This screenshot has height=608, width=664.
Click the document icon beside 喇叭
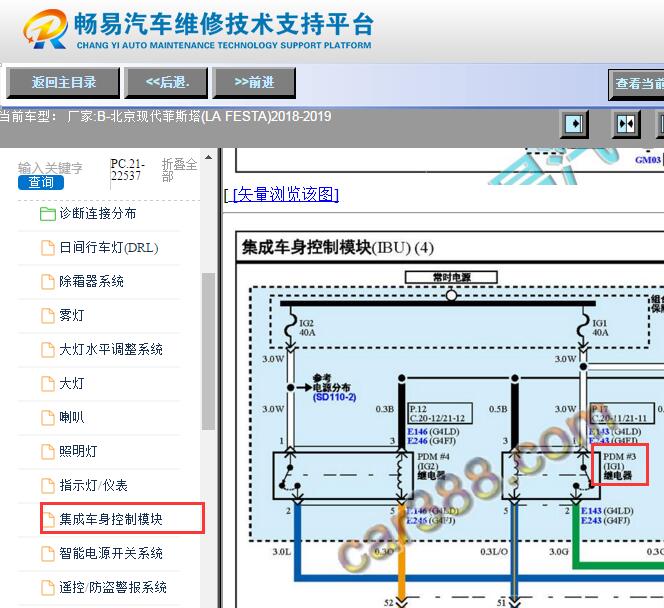point(47,417)
